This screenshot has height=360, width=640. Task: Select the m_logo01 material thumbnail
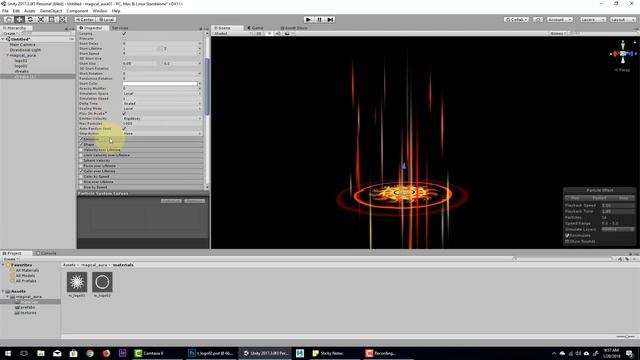click(77, 282)
